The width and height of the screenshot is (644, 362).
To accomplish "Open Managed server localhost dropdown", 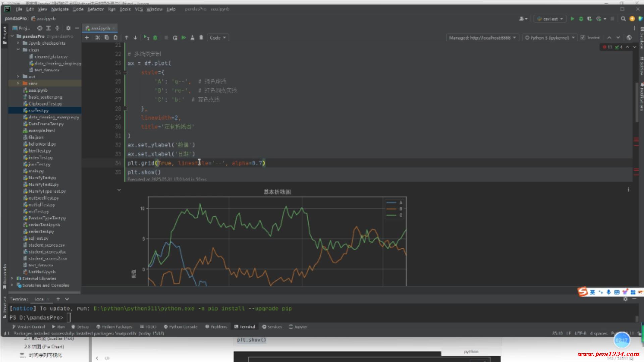I will point(482,38).
